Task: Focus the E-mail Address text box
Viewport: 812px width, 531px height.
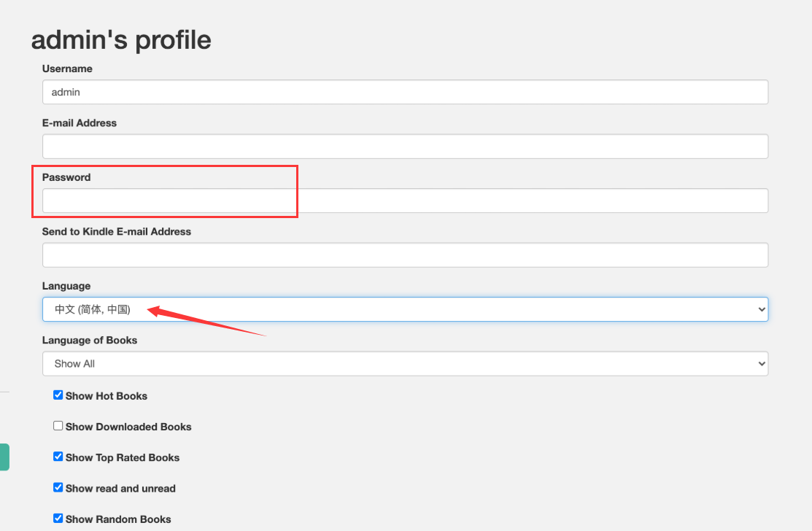Action: click(x=405, y=147)
